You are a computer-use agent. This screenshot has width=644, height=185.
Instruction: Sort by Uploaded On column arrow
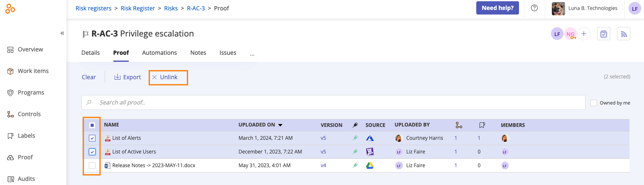click(x=280, y=125)
